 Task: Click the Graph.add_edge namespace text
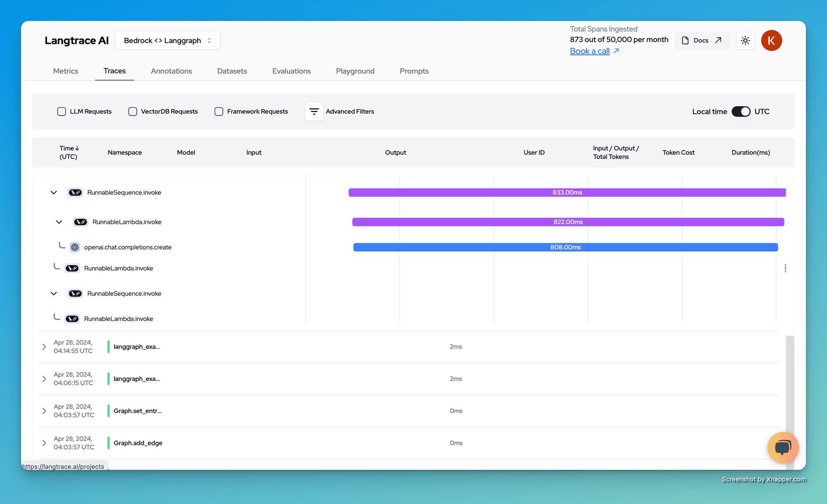[x=138, y=443]
